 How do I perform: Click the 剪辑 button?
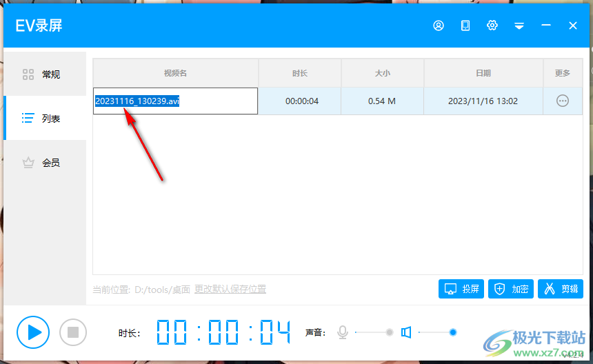click(561, 289)
